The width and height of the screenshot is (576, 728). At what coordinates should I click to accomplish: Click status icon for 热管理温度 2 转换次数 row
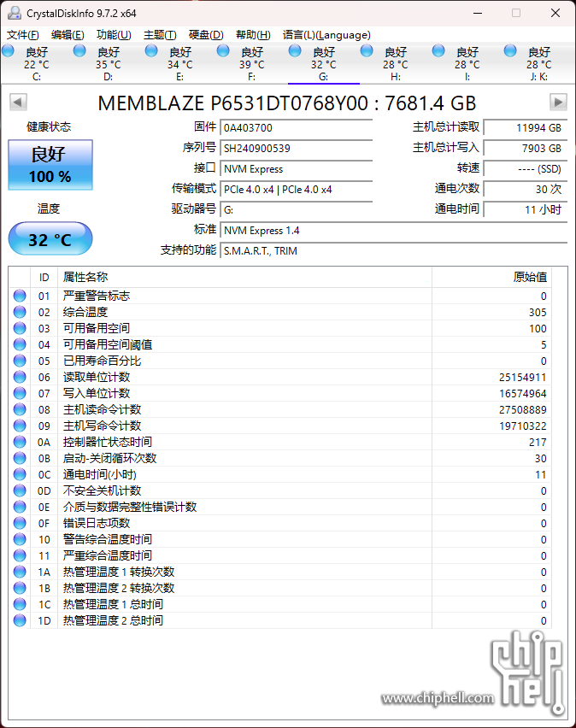[x=20, y=588]
